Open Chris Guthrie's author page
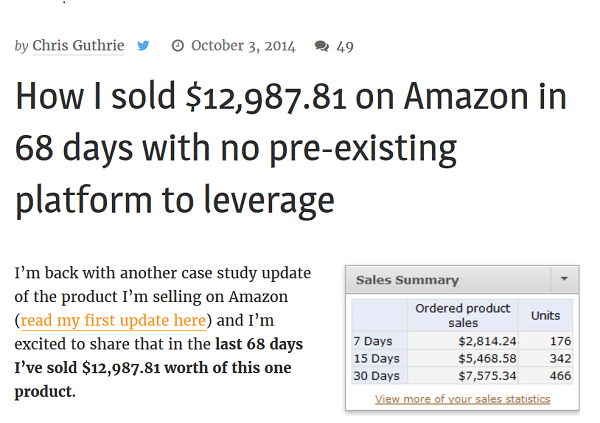The image size is (600, 423). 79,46
